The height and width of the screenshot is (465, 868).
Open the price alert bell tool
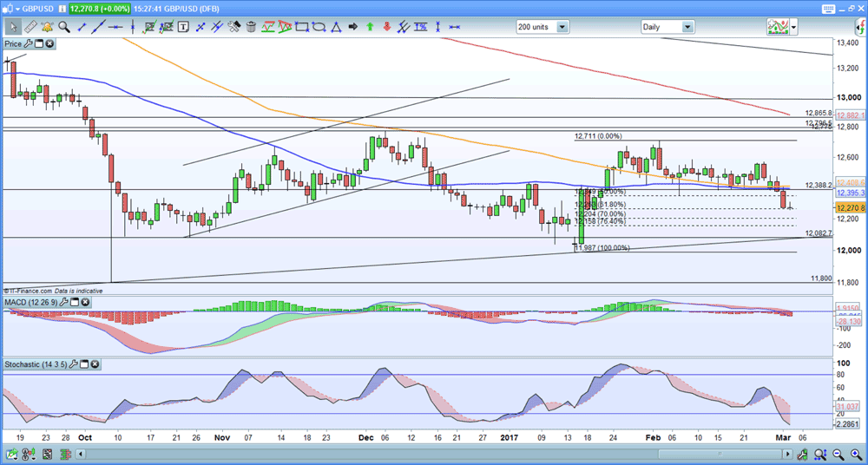coord(47,26)
